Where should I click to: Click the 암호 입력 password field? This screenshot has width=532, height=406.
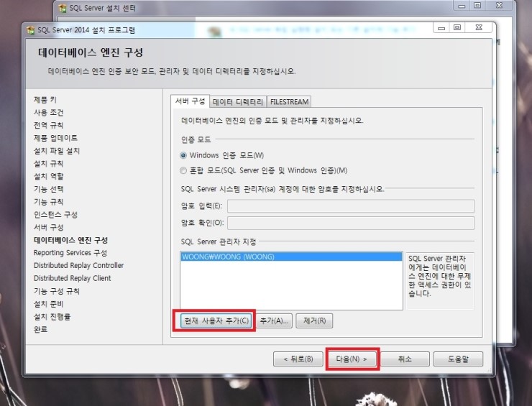(351, 206)
